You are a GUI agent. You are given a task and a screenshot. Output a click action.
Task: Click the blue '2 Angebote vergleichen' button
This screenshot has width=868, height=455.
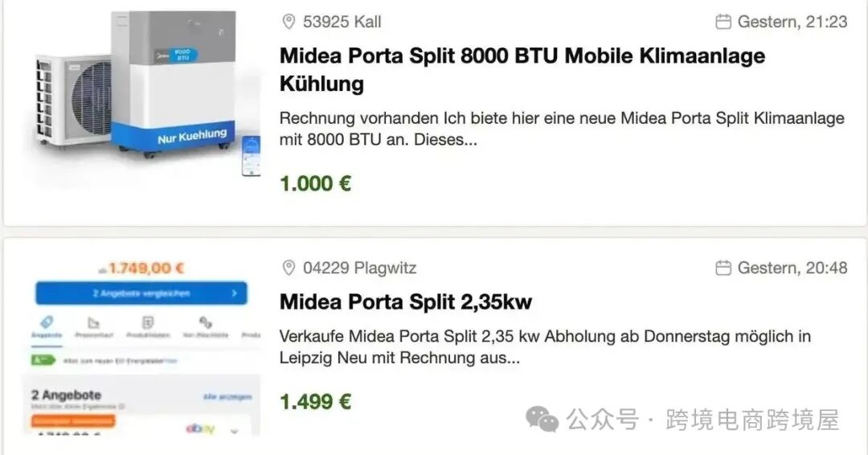pos(141,293)
